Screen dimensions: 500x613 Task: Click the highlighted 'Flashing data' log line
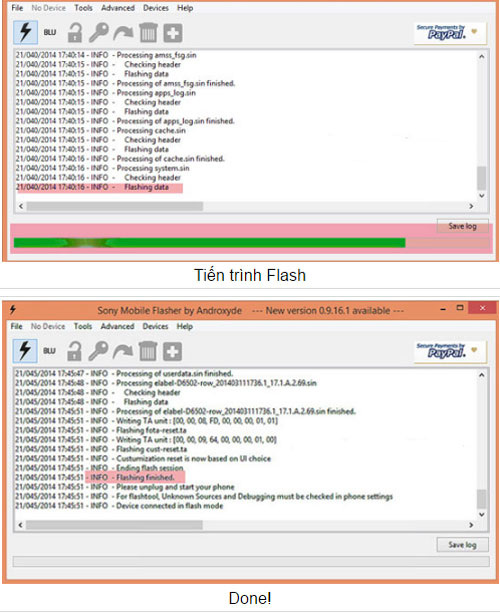(92, 187)
